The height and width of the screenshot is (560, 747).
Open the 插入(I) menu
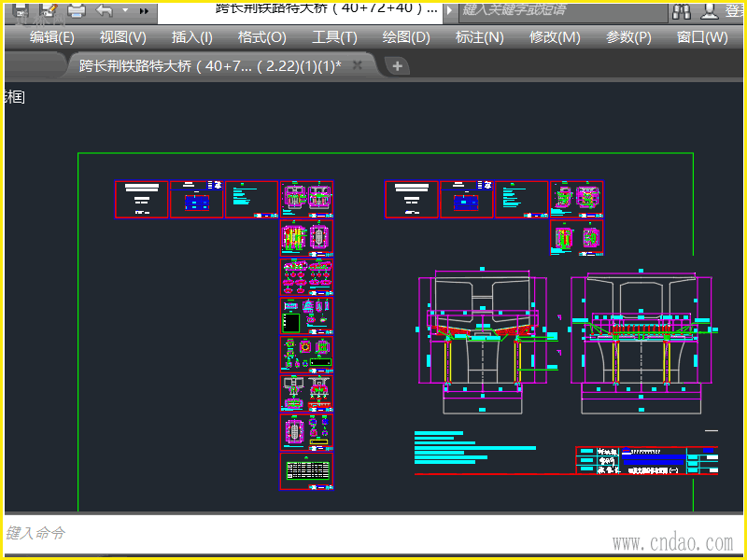tap(192, 37)
